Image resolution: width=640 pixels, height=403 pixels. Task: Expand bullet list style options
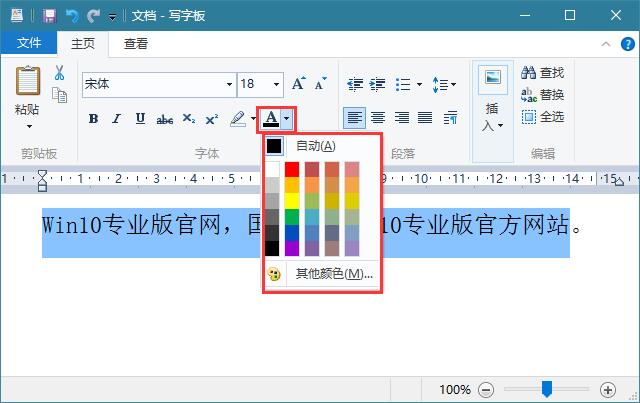click(420, 85)
